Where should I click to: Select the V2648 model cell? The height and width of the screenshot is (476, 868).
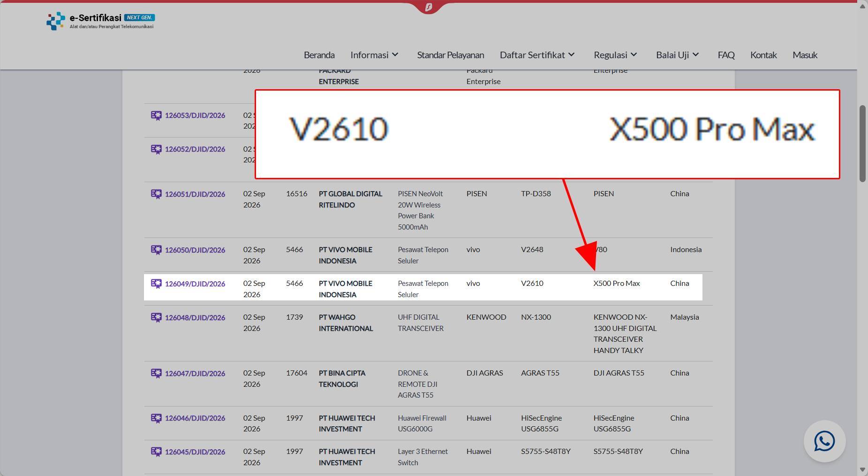pyautogui.click(x=532, y=250)
